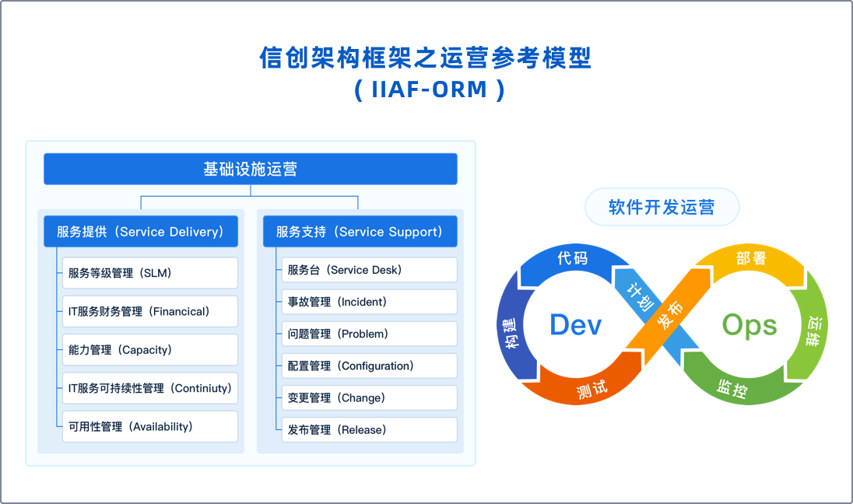The image size is (853, 504).
Task: Click the light green 运维 segment
Action: coord(813,333)
